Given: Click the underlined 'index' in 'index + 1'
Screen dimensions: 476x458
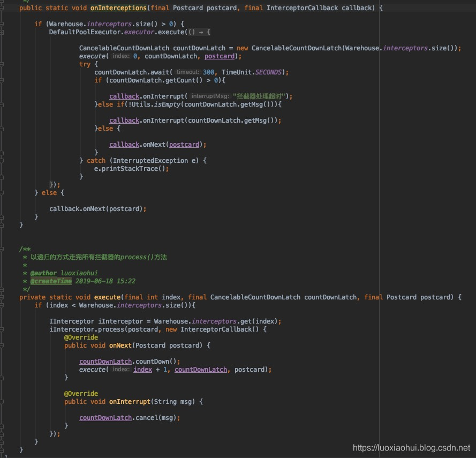Looking at the screenshot, I should click(142, 370).
